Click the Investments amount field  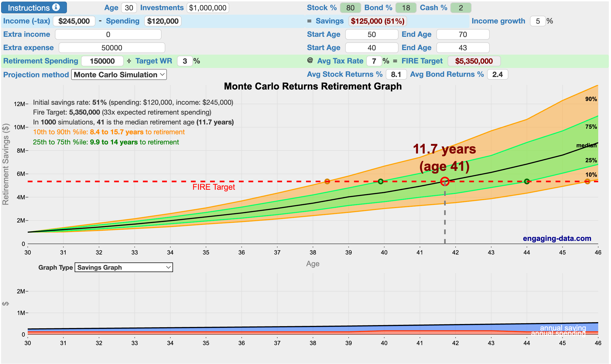[x=208, y=8]
